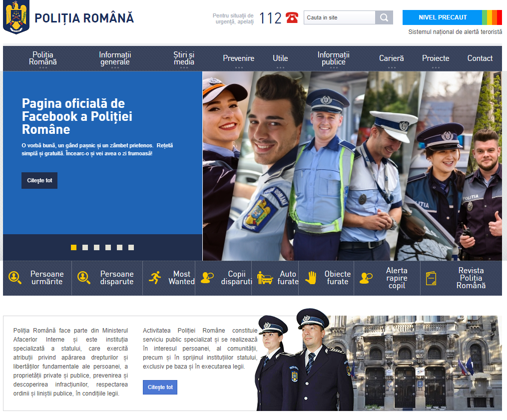Click the POLIȚIA ROMÂNĂ site title
This screenshot has width=507, height=420.
(x=84, y=18)
